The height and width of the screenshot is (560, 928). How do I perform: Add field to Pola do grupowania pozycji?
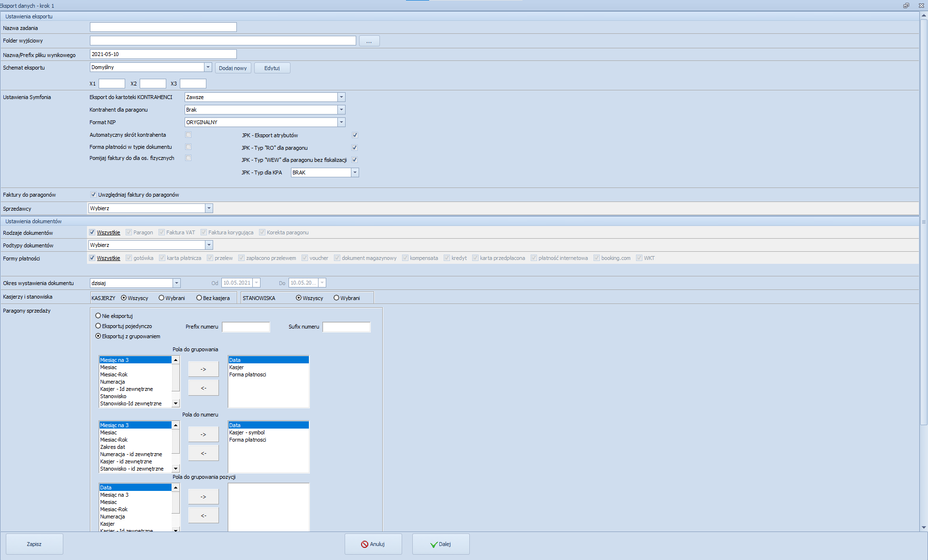tap(203, 497)
